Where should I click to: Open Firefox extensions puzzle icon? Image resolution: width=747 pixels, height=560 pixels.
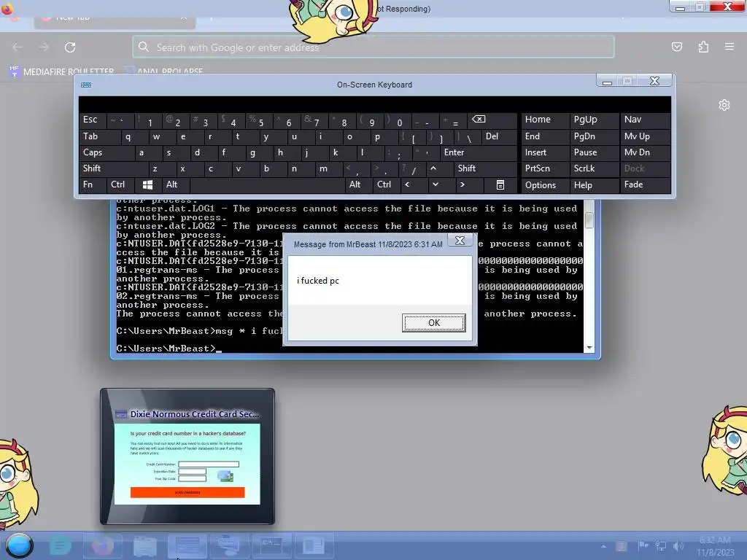(703, 47)
